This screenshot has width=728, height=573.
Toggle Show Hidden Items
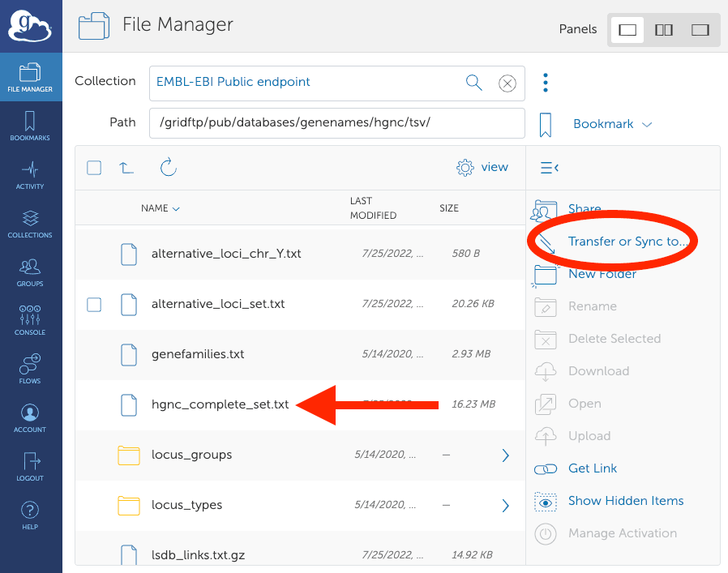coord(625,501)
